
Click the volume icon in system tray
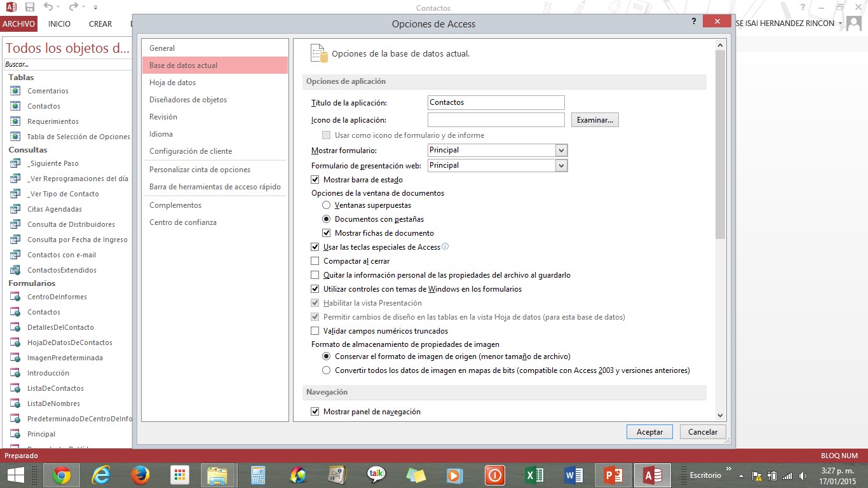pyautogui.click(x=804, y=475)
